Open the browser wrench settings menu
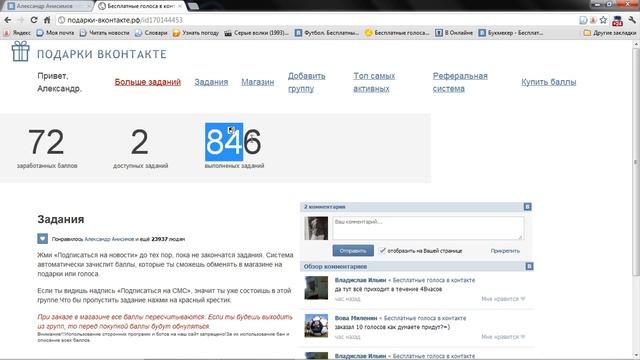The height and width of the screenshot is (360, 640). click(x=632, y=20)
